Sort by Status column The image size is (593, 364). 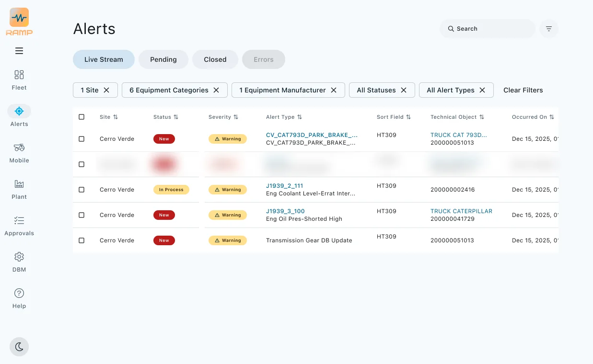(166, 117)
